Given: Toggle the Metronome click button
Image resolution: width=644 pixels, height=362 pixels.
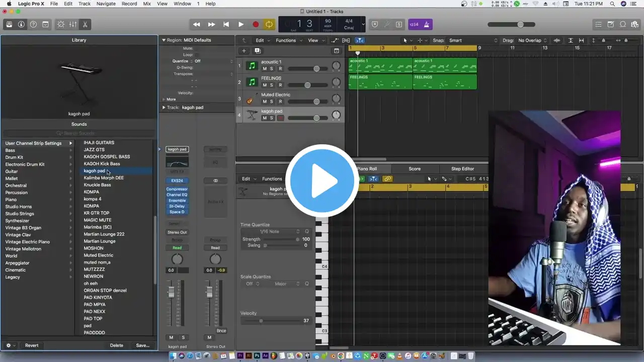Looking at the screenshot, I should [427, 24].
